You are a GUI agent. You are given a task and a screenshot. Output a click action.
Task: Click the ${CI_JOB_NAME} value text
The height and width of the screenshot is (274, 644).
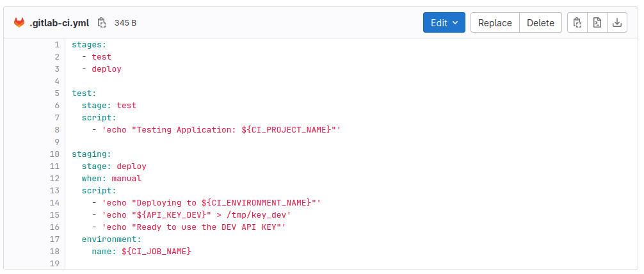pyautogui.click(x=157, y=252)
